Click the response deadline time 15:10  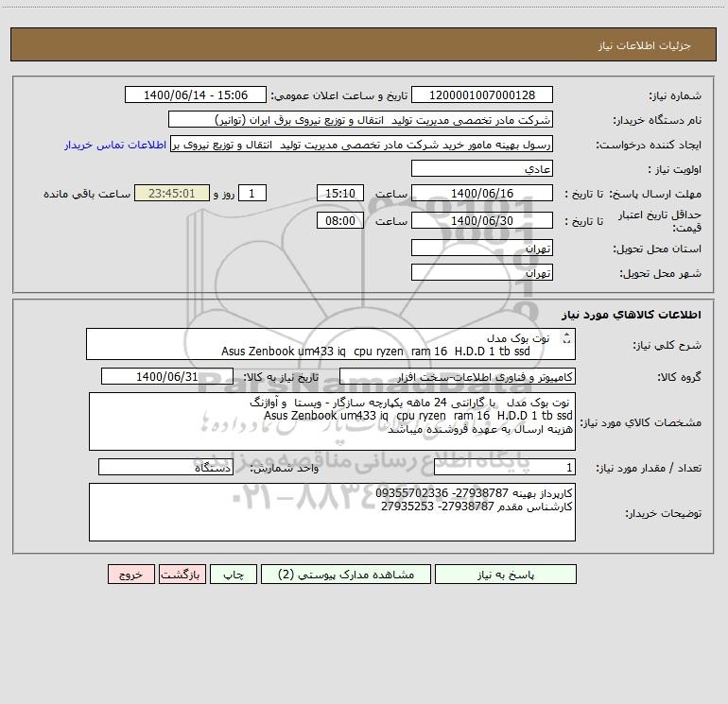coord(339,193)
